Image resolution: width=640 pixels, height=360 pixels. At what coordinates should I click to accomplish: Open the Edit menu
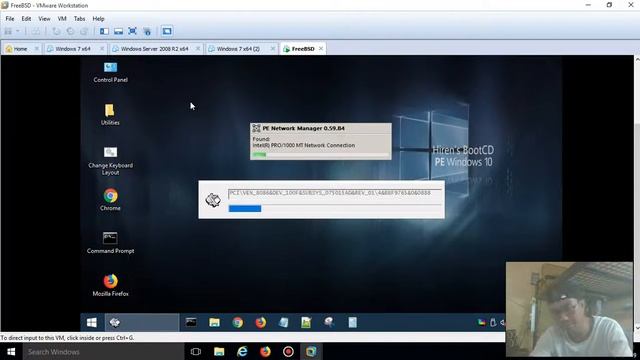pos(27,19)
